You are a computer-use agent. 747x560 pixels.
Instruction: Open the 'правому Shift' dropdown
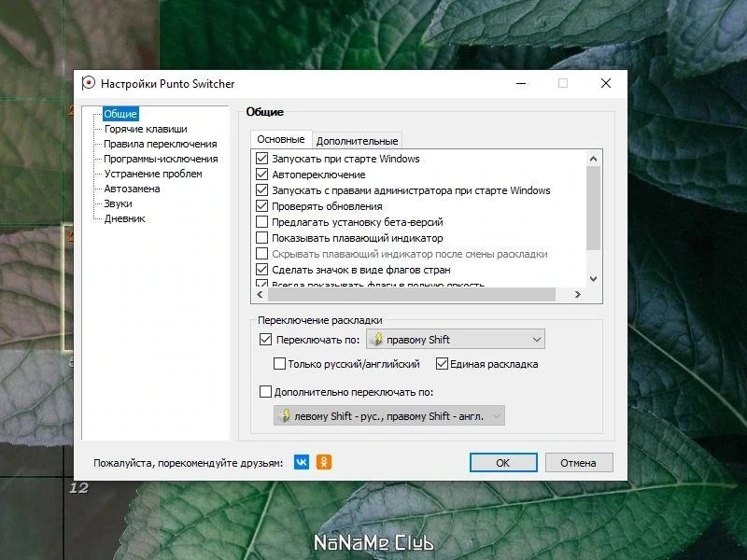click(x=456, y=340)
